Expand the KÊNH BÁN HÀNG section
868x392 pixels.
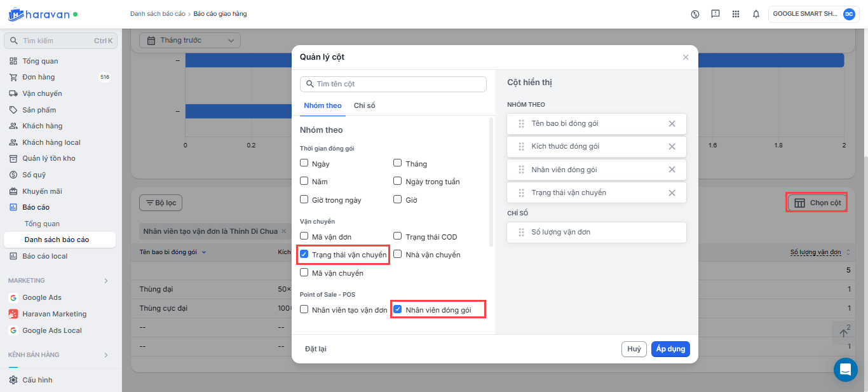[106, 355]
